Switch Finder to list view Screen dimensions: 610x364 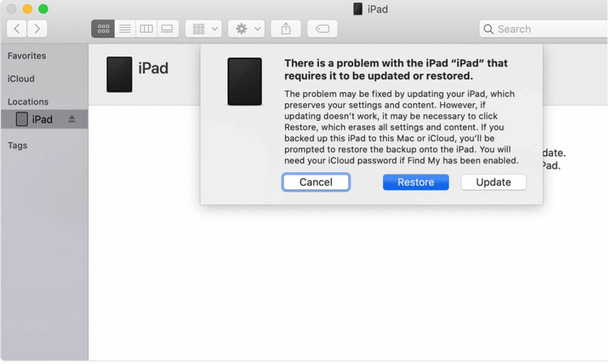click(x=125, y=29)
